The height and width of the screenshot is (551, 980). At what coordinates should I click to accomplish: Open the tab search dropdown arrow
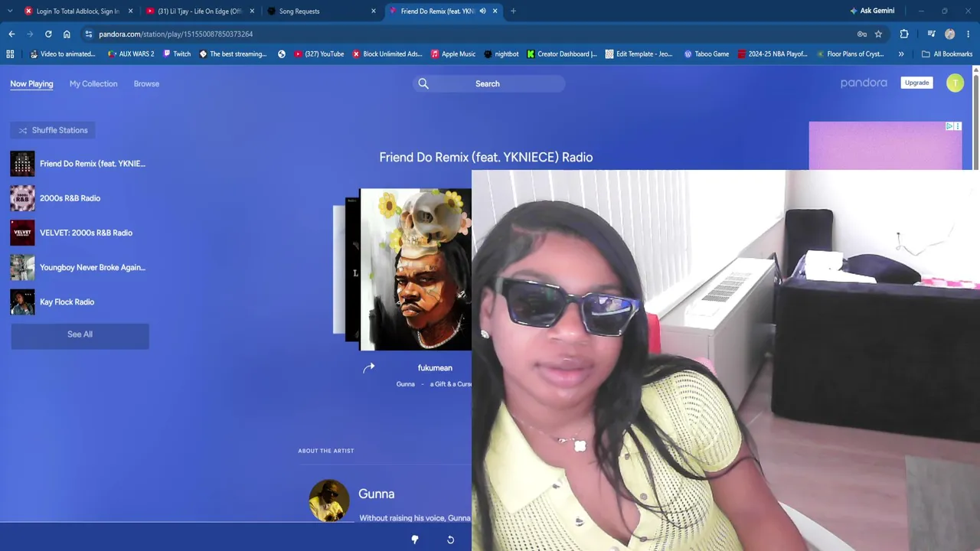point(10,11)
